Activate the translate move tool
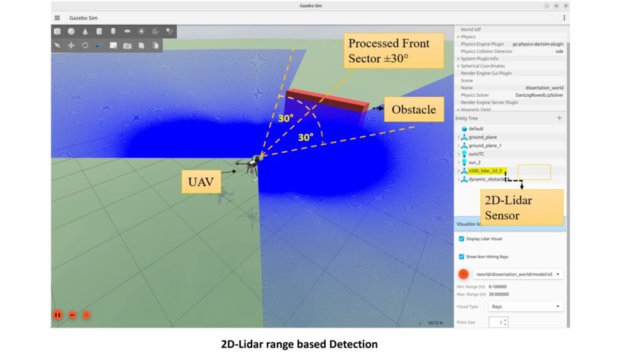Viewport: 644px width, 362px height. click(72, 45)
